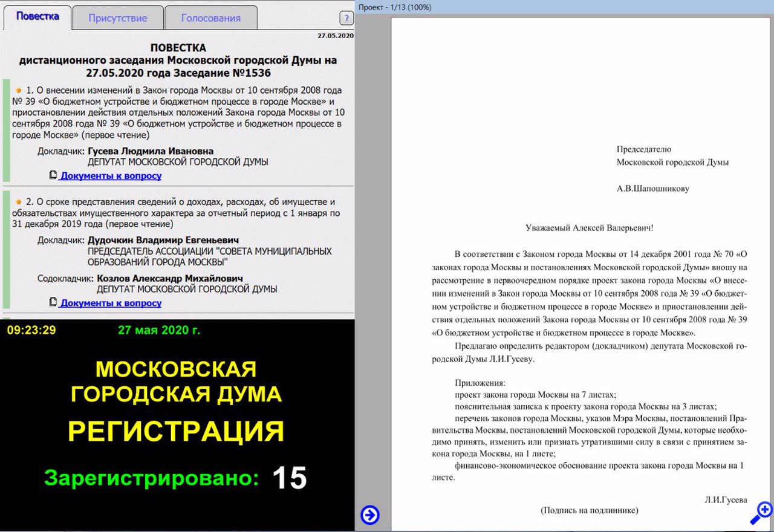The height and width of the screenshot is (532, 774).
Task: Click agenda item 1 description text
Action: (x=178, y=112)
